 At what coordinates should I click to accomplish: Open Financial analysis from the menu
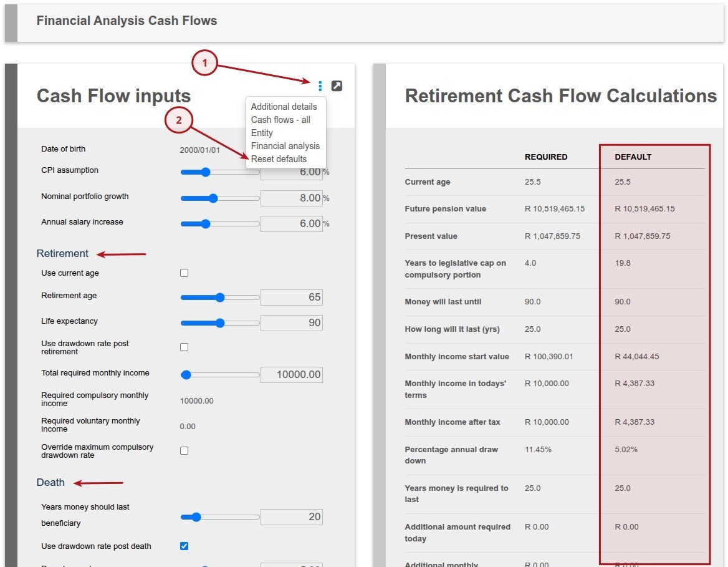coord(285,146)
